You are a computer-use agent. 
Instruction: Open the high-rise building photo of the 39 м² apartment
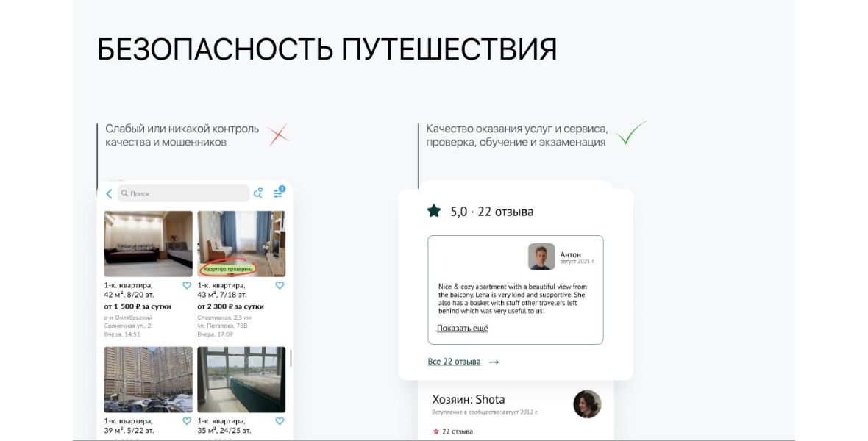(x=149, y=379)
